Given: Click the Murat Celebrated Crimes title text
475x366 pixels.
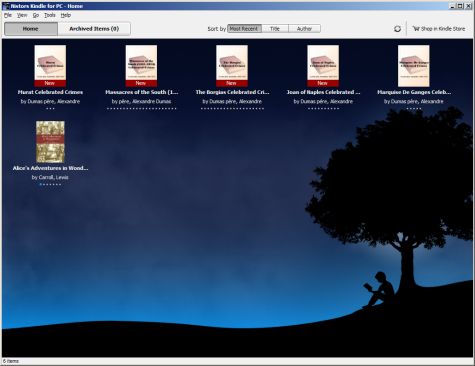Looking at the screenshot, I should coord(50,92).
